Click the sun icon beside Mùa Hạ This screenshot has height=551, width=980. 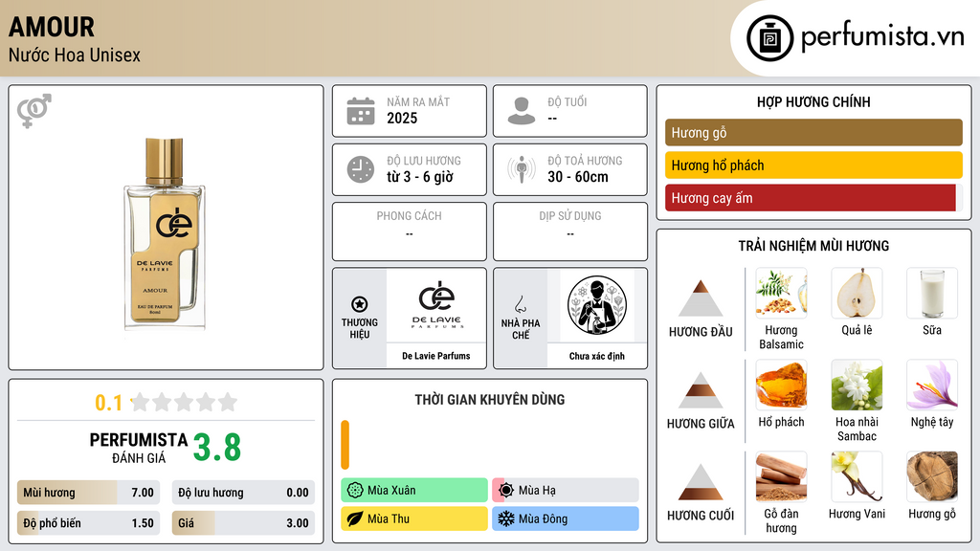tap(506, 491)
